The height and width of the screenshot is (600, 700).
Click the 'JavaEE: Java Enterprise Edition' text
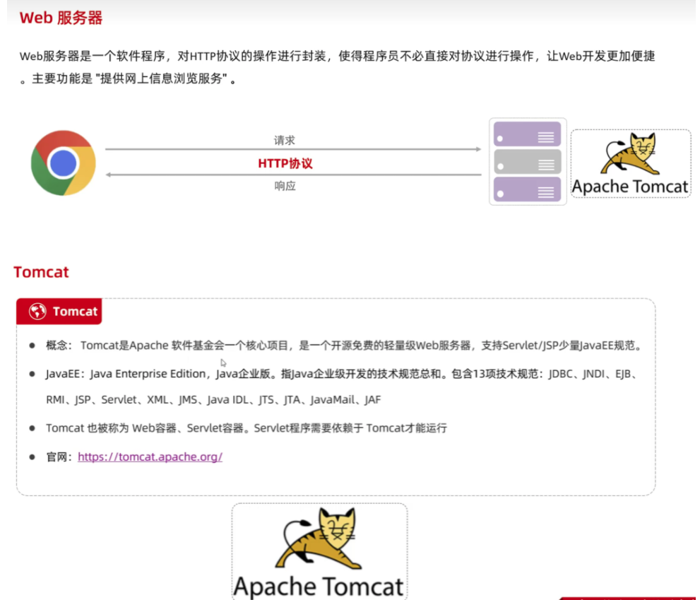(x=126, y=374)
